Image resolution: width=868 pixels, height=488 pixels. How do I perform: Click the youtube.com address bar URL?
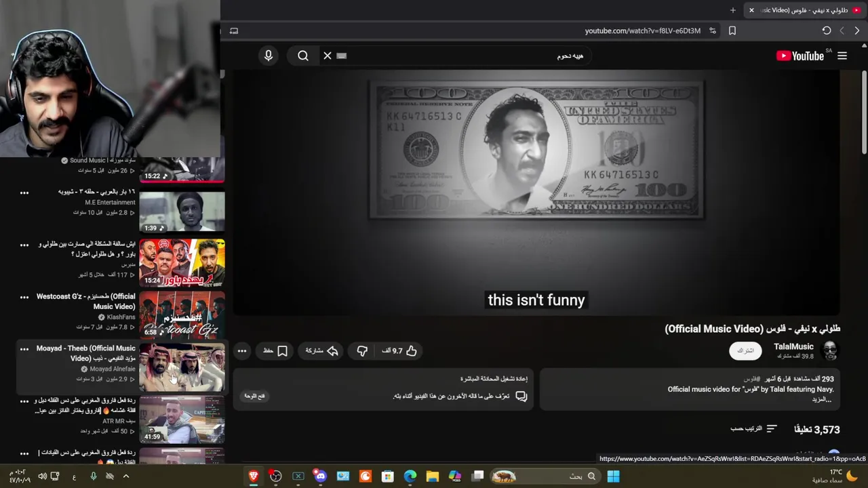pos(642,30)
